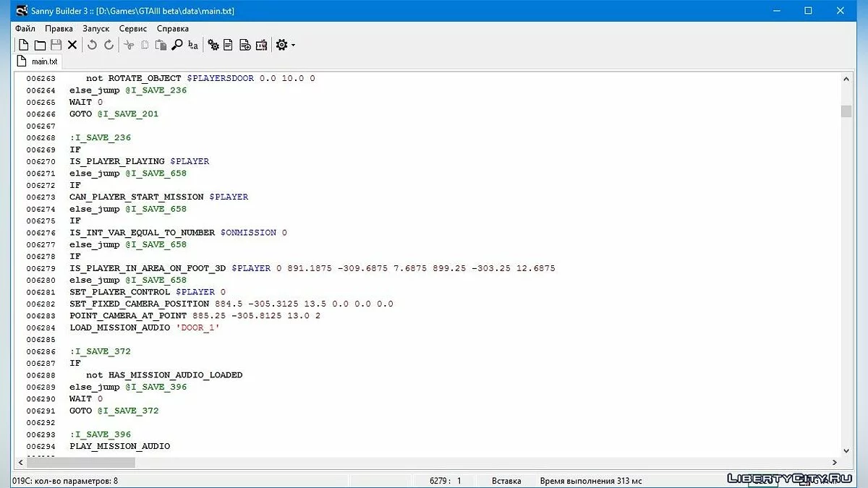
Task: Click line with IS_PLAYER_PLAYING $PLAYER
Action: click(140, 161)
